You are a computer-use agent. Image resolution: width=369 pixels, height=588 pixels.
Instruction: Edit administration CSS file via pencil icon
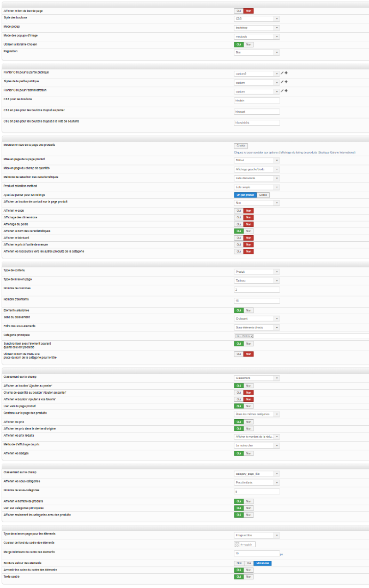[x=282, y=91]
